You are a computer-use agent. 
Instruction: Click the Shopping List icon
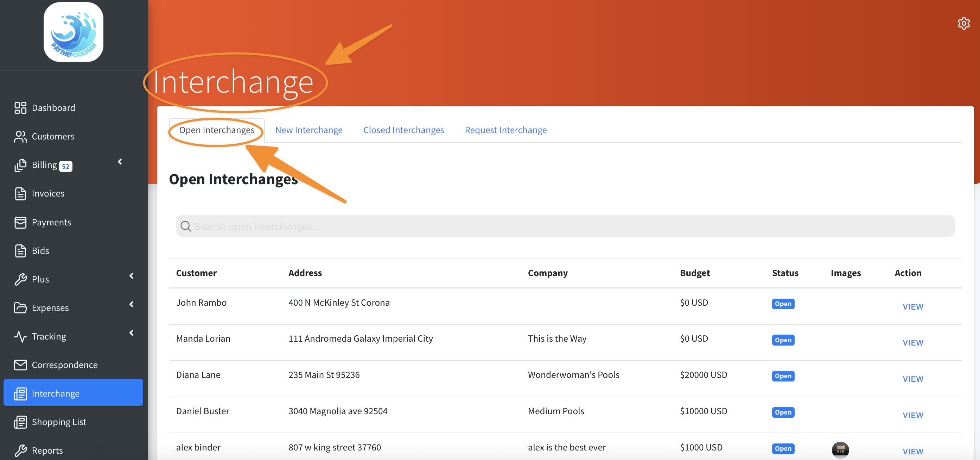[x=20, y=422]
